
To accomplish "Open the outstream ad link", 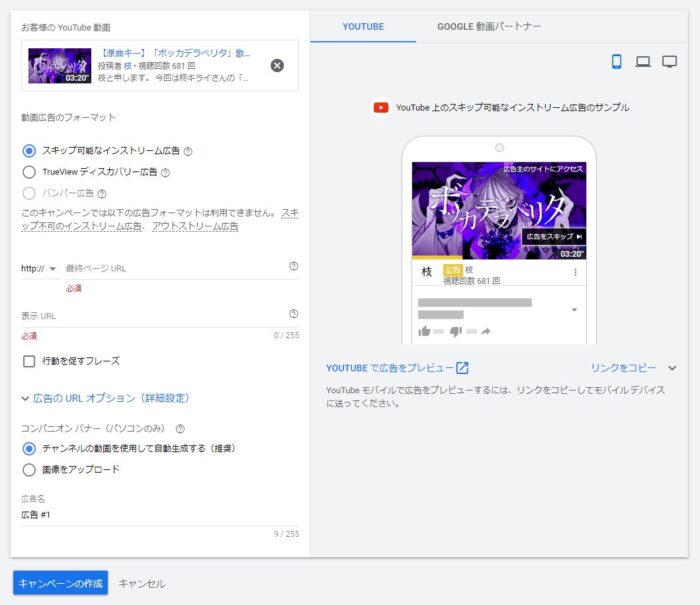I will coord(195,226).
